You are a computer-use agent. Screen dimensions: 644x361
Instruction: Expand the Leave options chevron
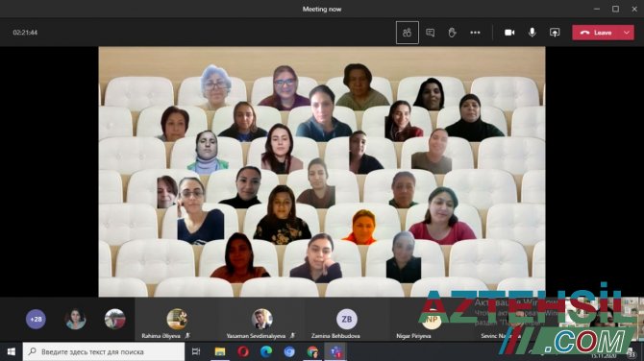pyautogui.click(x=627, y=33)
